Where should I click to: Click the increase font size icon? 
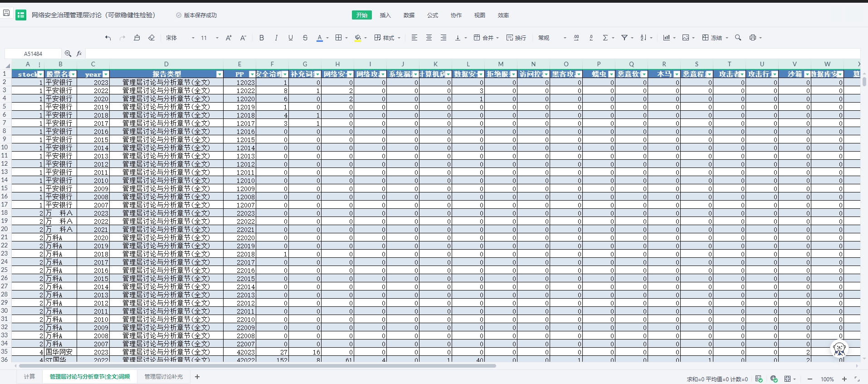229,38
